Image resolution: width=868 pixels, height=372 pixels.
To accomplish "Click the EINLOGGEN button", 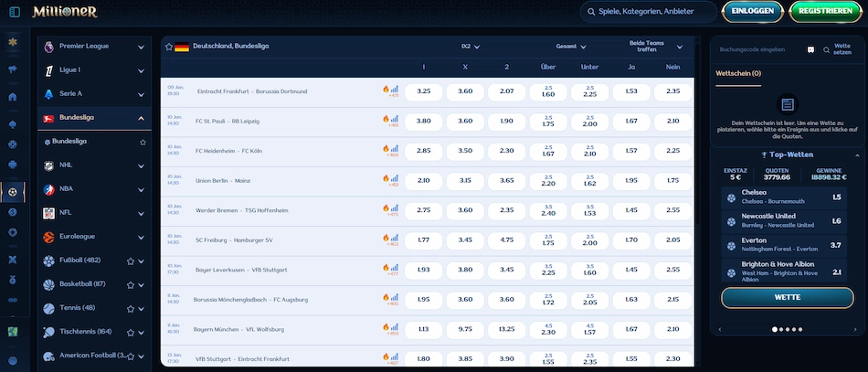I will click(752, 12).
